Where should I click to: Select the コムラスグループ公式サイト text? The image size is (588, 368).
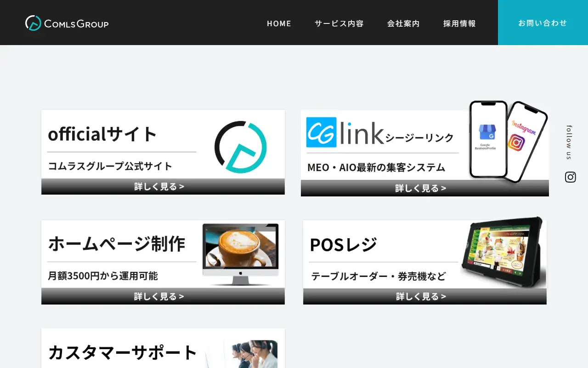pos(110,166)
